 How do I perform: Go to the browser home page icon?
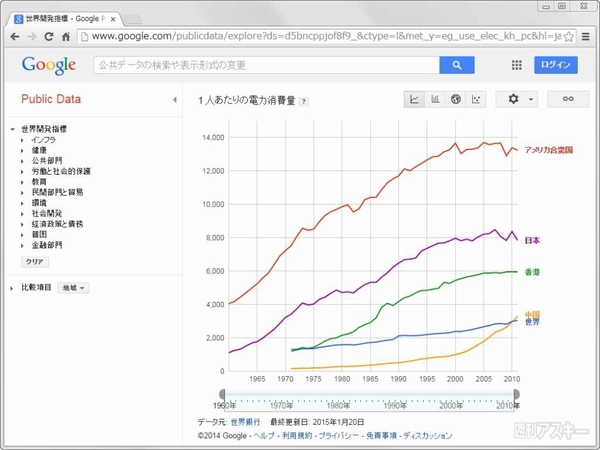click(66, 37)
